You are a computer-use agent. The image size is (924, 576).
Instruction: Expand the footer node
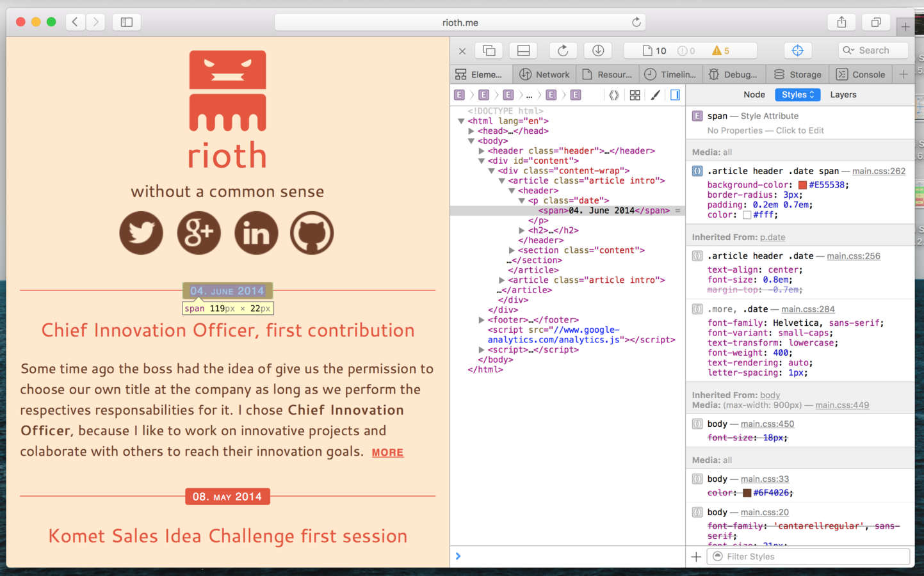[x=482, y=320]
